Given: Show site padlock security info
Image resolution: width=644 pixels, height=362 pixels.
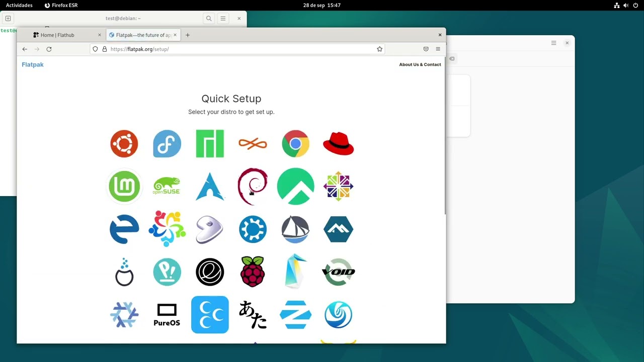Looking at the screenshot, I should click(x=105, y=49).
